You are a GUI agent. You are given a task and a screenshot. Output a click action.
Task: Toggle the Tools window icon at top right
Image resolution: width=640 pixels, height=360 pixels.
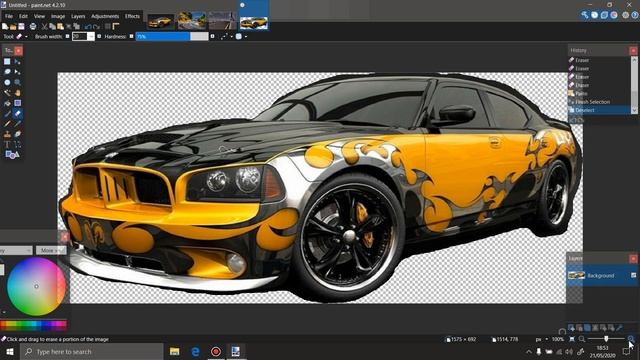click(585, 15)
